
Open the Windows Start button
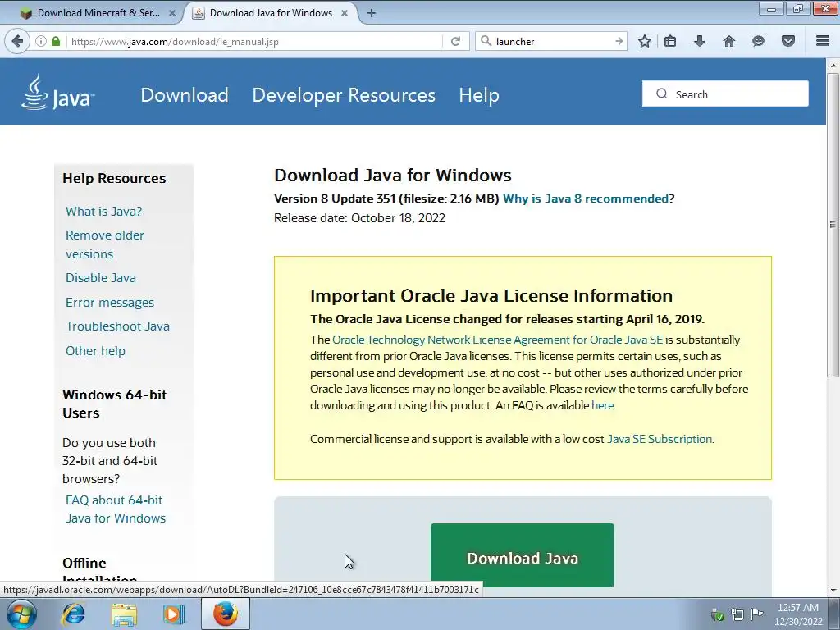21,614
